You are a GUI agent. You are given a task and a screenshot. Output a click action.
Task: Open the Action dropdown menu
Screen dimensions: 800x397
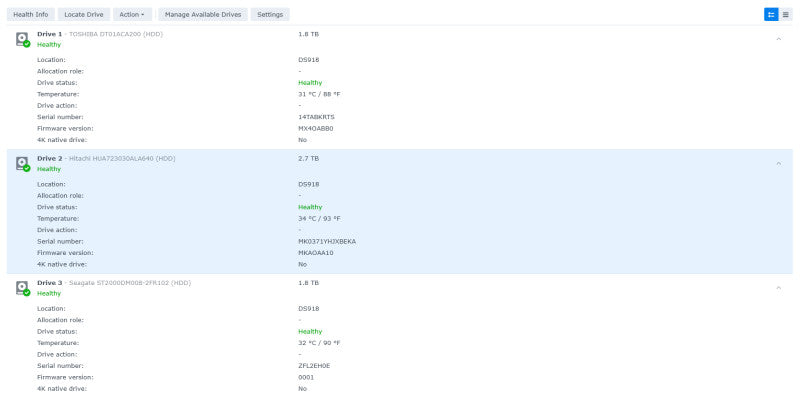132,14
